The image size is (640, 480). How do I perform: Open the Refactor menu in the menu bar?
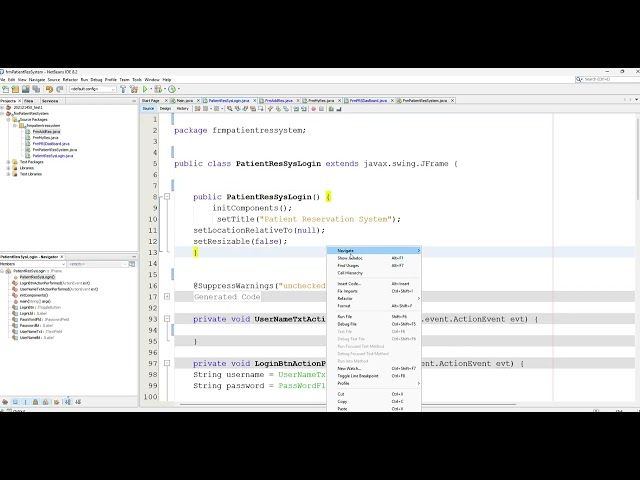70,80
